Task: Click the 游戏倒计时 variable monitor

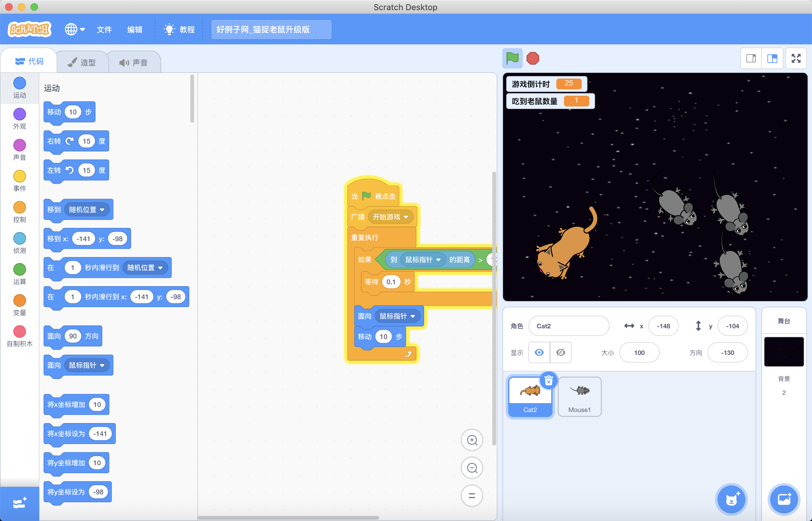Action: tap(546, 84)
